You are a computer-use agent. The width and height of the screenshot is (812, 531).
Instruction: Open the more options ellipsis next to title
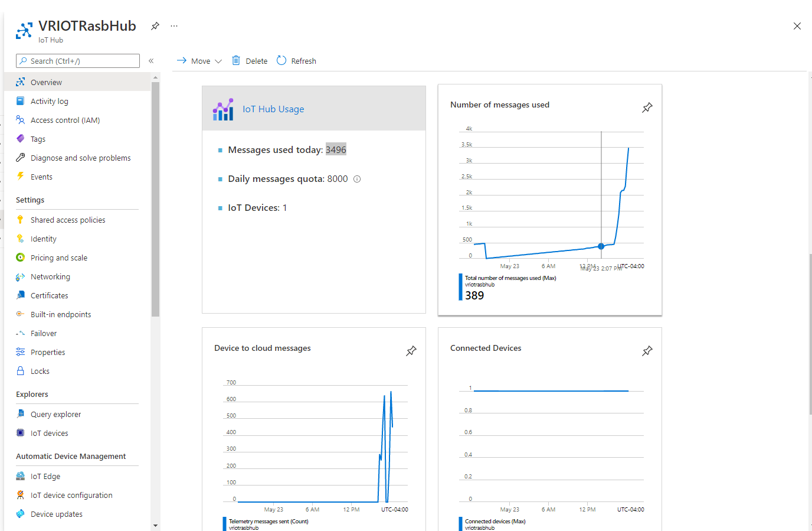click(x=174, y=26)
